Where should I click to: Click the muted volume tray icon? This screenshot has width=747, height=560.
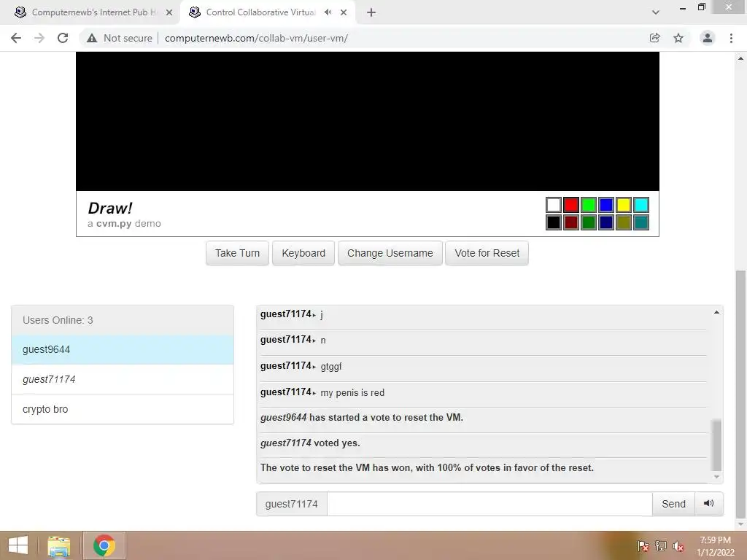point(678,545)
